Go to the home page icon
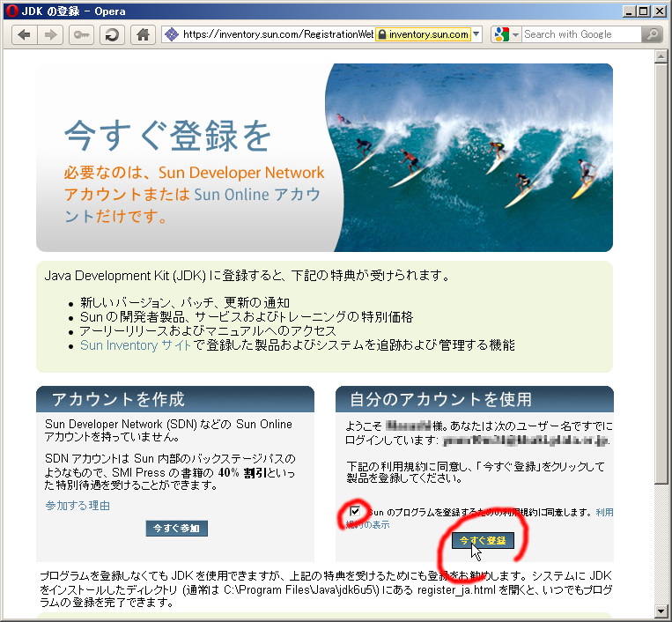This screenshot has width=672, height=622. (143, 34)
